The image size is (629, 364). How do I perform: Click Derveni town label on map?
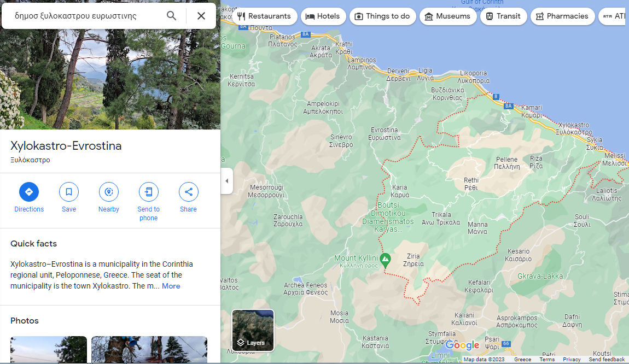pos(398,74)
